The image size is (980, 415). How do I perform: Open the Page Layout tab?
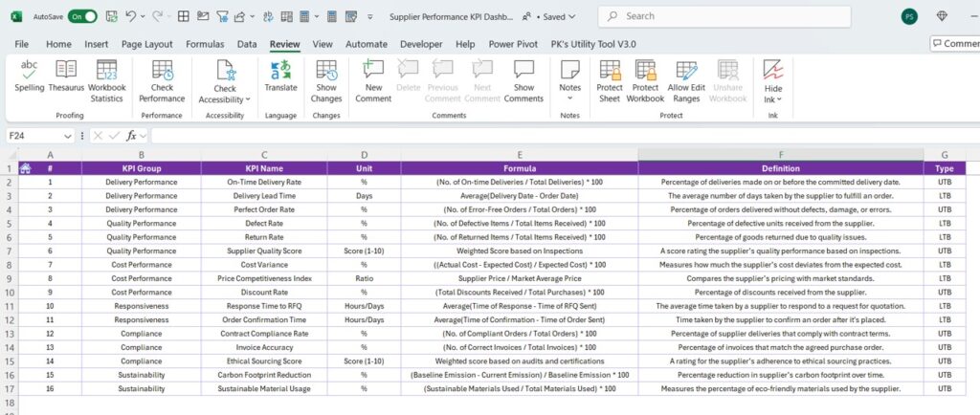(146, 44)
